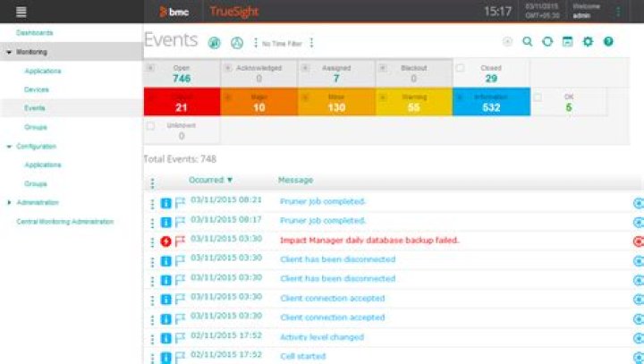The image size is (644, 364).
Task: Open the events settings gear
Action: click(589, 41)
